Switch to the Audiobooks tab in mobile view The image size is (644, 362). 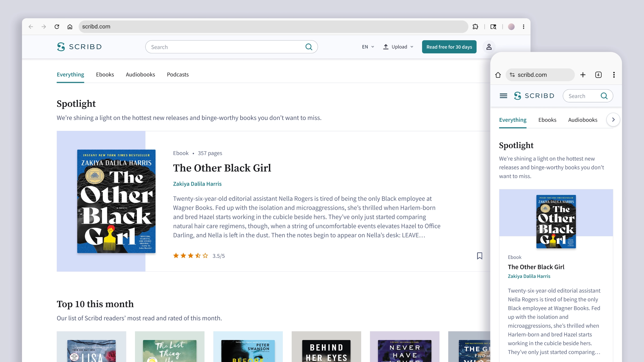[x=583, y=120]
